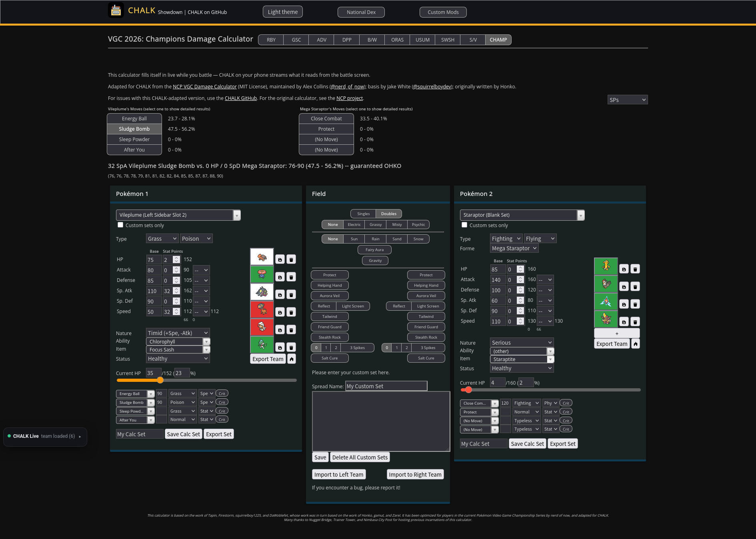Toggle Gravity field effect

375,261
